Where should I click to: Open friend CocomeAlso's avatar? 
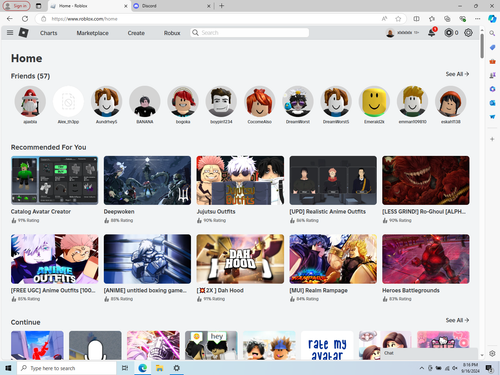(259, 101)
